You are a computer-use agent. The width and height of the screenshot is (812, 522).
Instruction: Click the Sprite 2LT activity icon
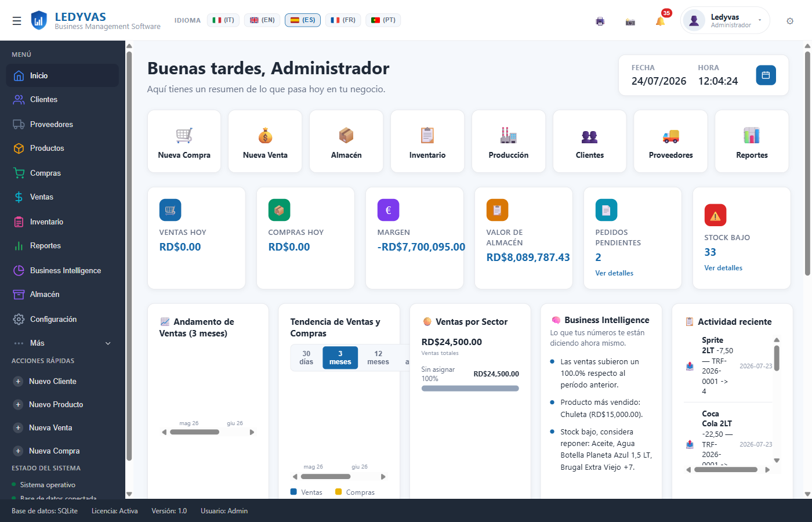point(690,366)
